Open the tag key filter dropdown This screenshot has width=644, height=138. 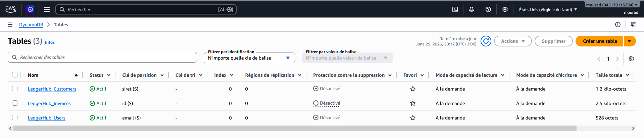(249, 58)
